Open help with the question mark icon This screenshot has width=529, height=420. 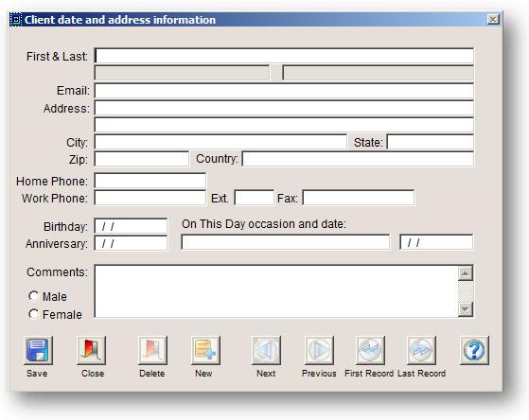click(474, 350)
